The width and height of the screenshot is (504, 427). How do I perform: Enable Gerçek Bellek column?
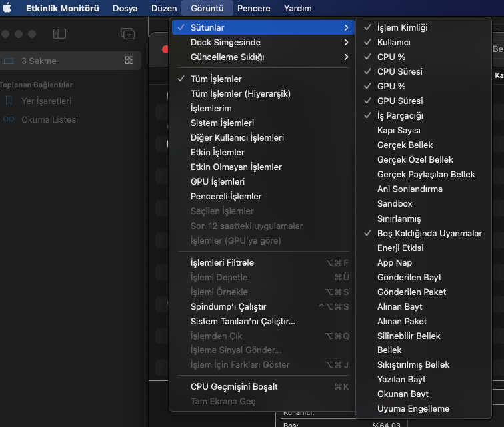[x=423, y=145]
